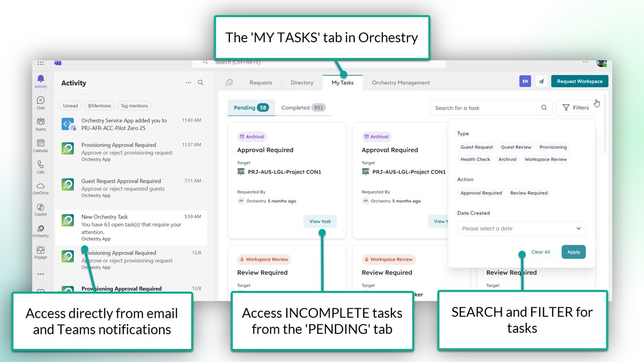
Task: Click the Clear All filters link
Action: point(541,252)
